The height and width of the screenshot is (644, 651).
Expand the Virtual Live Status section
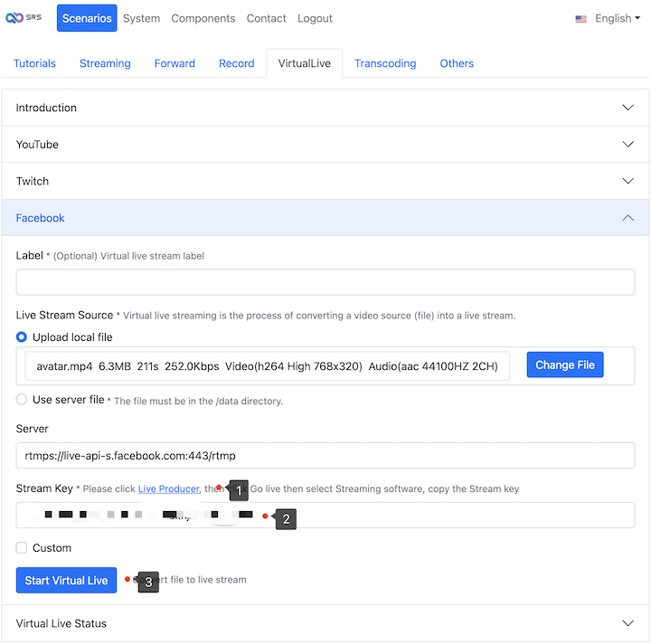325,623
